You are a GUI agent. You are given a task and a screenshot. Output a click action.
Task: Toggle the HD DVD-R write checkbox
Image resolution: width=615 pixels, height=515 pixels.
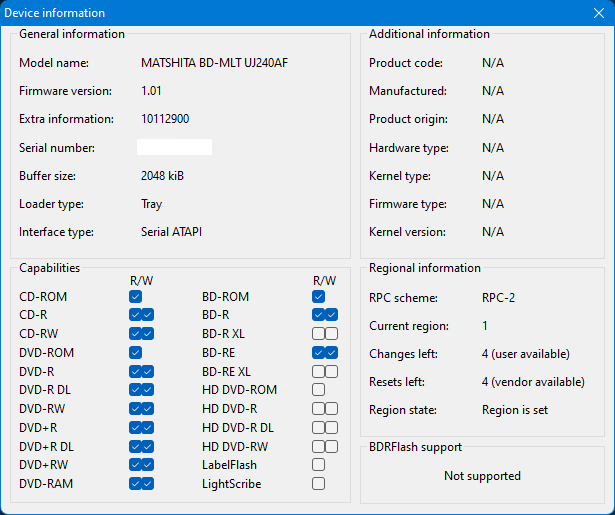[x=331, y=409]
